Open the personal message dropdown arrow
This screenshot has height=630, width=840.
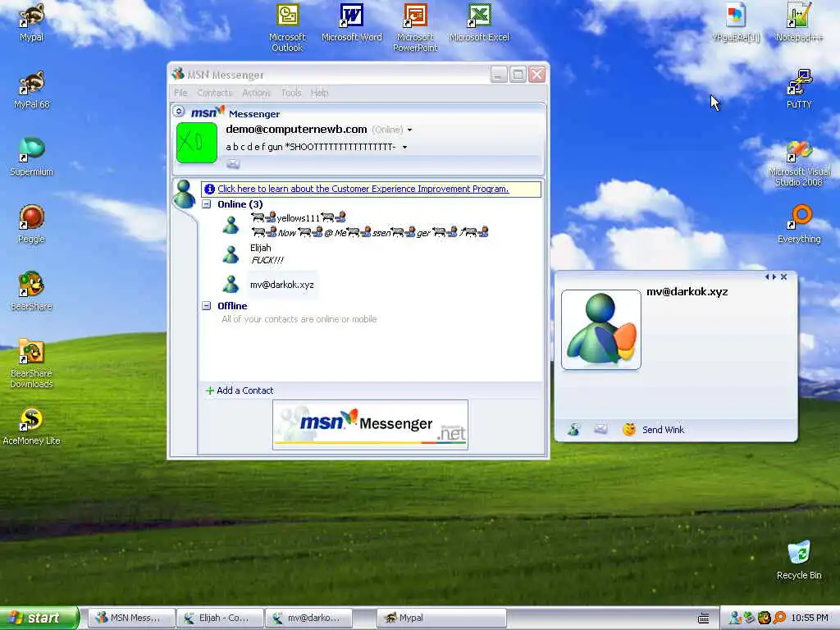click(x=405, y=148)
